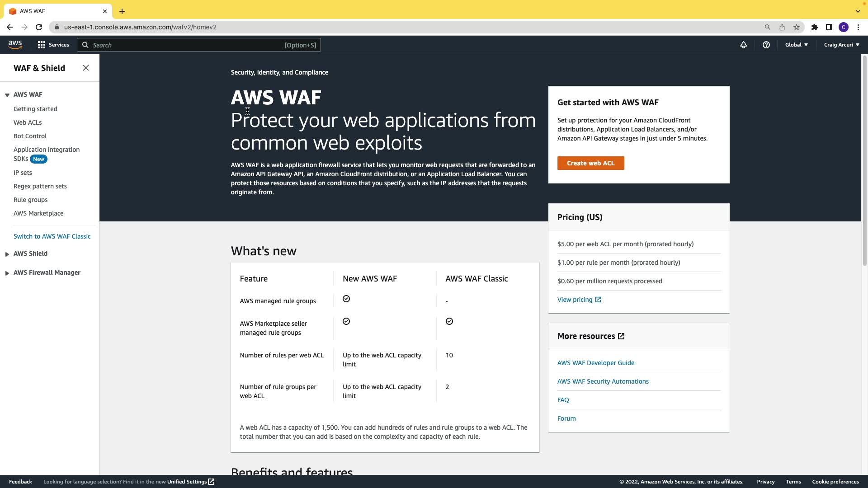Viewport: 868px width, 488px height.
Task: Open the browser extensions puzzle icon
Action: [x=814, y=27]
